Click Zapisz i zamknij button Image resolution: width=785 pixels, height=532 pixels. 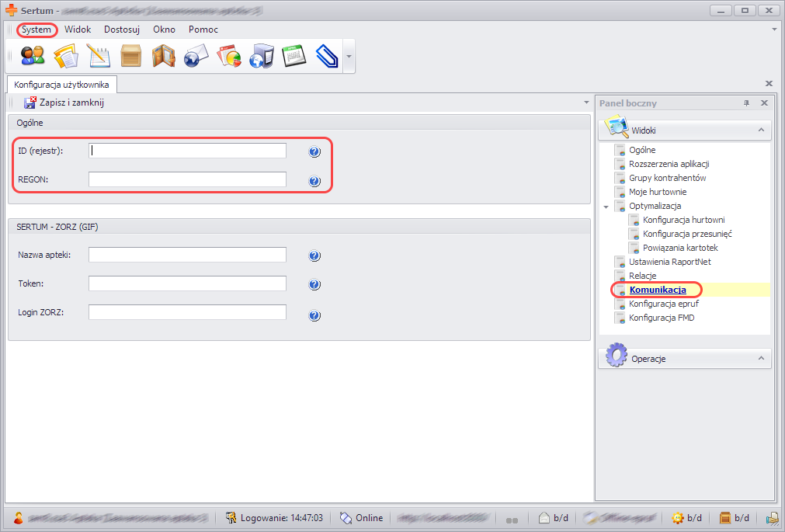(64, 103)
